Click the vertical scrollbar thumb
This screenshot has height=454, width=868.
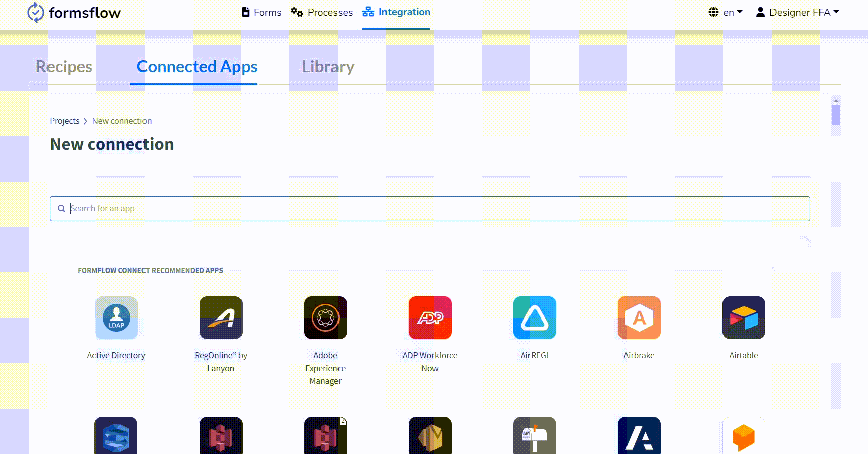tap(836, 115)
